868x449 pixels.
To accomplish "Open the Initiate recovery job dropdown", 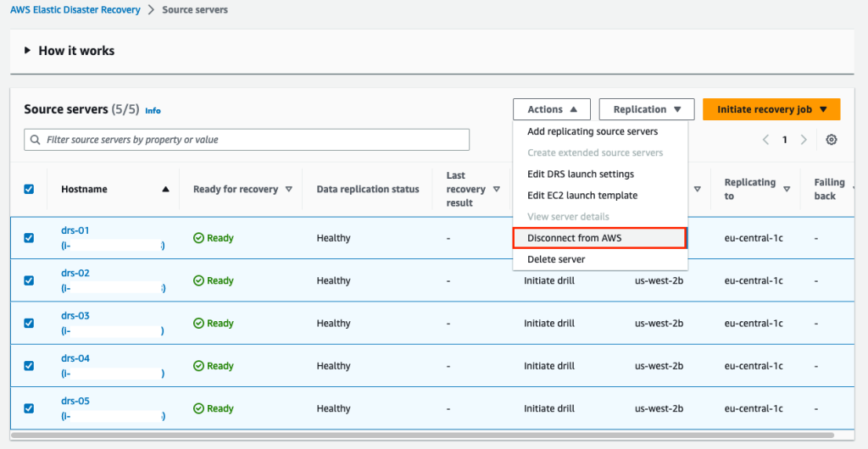I will [771, 109].
